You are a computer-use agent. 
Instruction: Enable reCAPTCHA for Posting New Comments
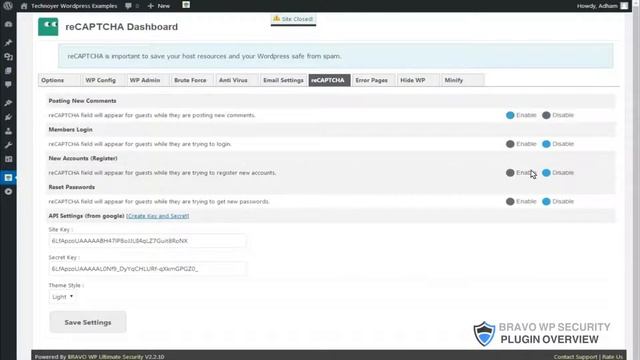[510, 116]
